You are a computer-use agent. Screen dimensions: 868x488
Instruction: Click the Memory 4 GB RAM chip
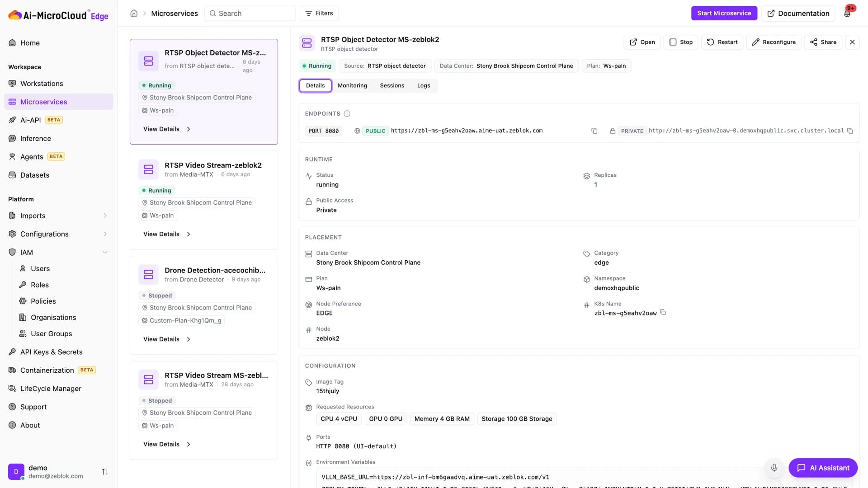click(x=442, y=419)
